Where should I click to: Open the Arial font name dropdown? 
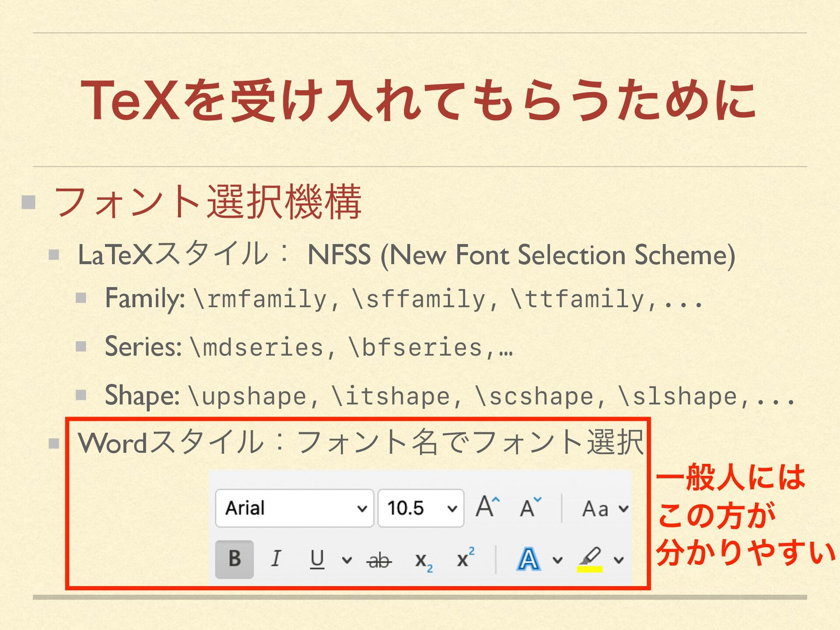coord(362,508)
